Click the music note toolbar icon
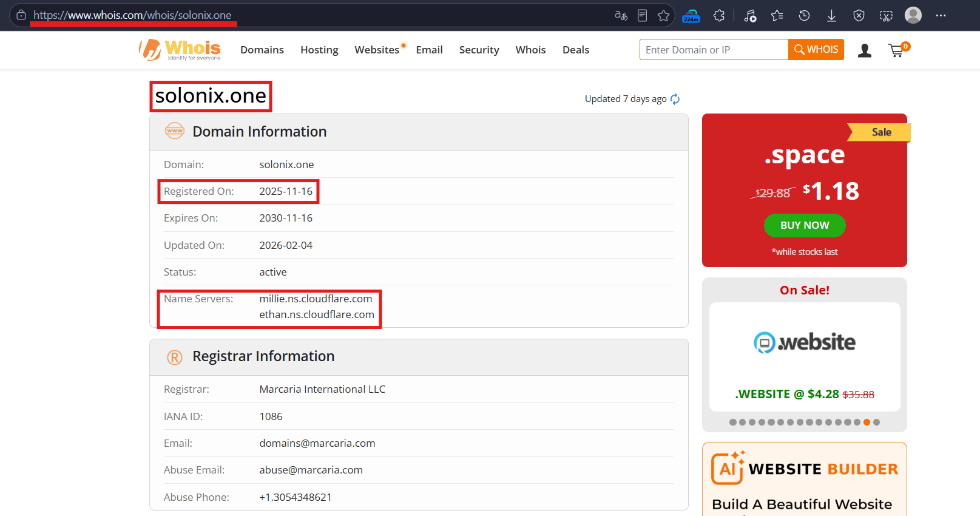This screenshot has width=980, height=516. point(750,16)
